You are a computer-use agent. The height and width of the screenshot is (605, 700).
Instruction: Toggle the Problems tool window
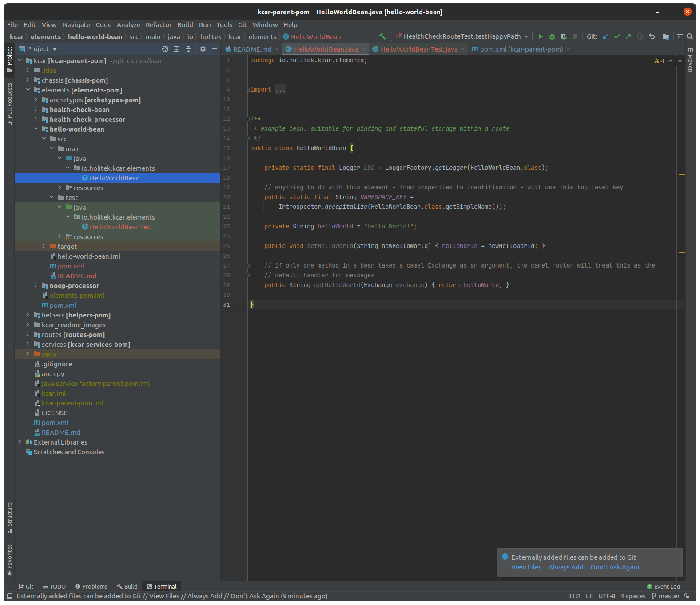[91, 586]
